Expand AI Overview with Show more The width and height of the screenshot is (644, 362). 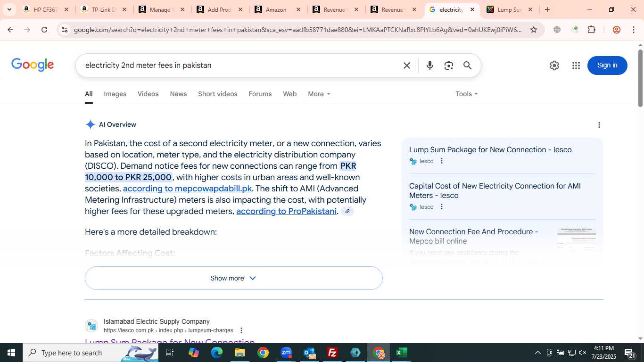coord(233,278)
